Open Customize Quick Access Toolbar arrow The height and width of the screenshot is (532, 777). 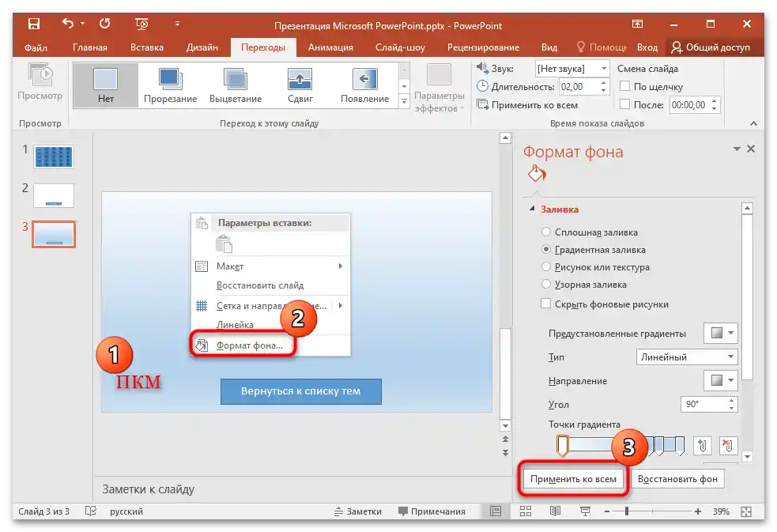pos(177,24)
